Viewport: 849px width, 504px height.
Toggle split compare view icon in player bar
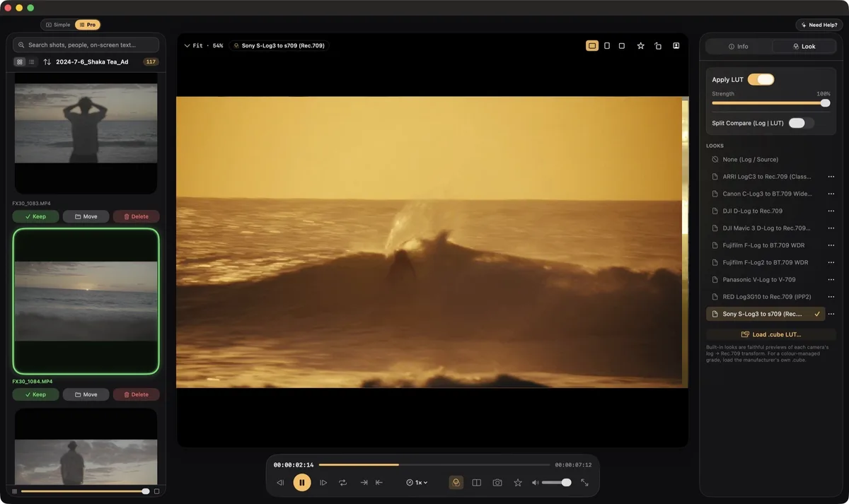[477, 483]
